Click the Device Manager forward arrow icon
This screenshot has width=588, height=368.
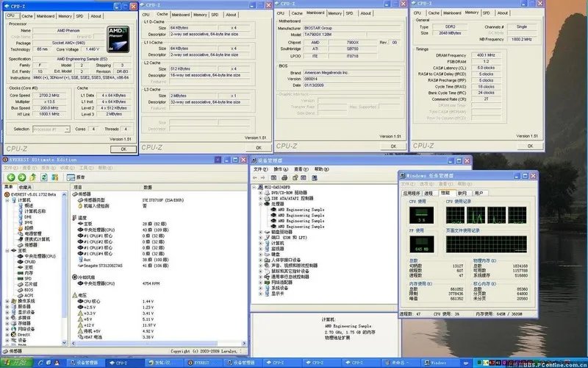263,177
